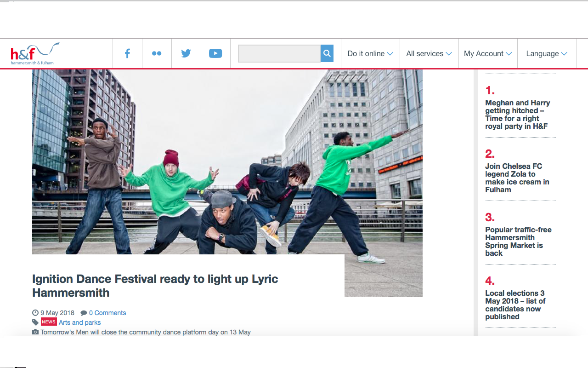Click the clock icon beside the date
Viewport: 588px width, 368px height.
tap(35, 313)
